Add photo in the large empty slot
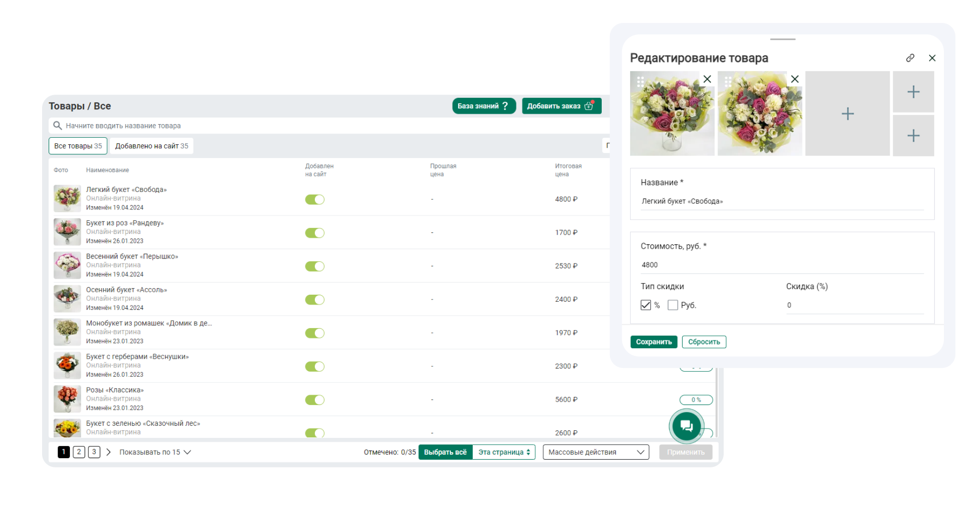 pyautogui.click(x=847, y=114)
